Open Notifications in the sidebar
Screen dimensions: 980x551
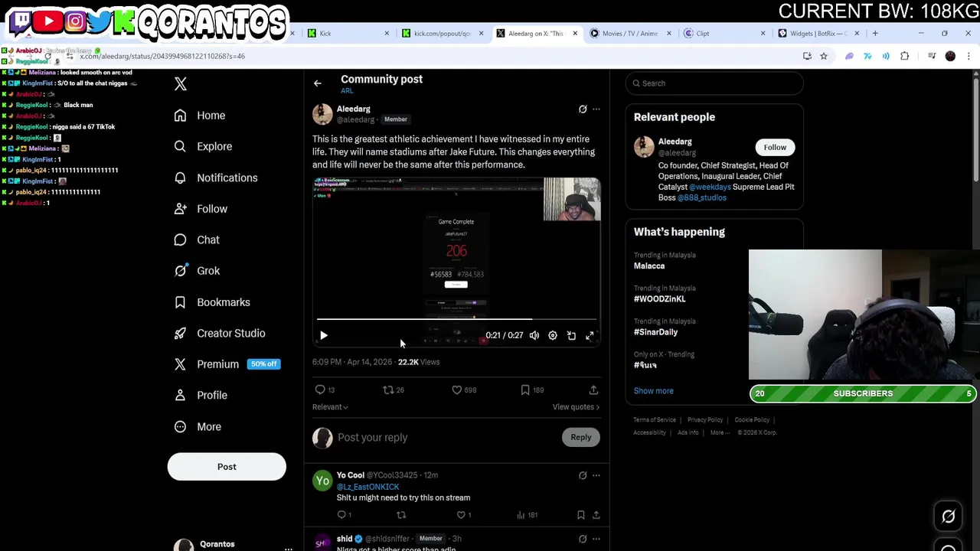(x=216, y=178)
